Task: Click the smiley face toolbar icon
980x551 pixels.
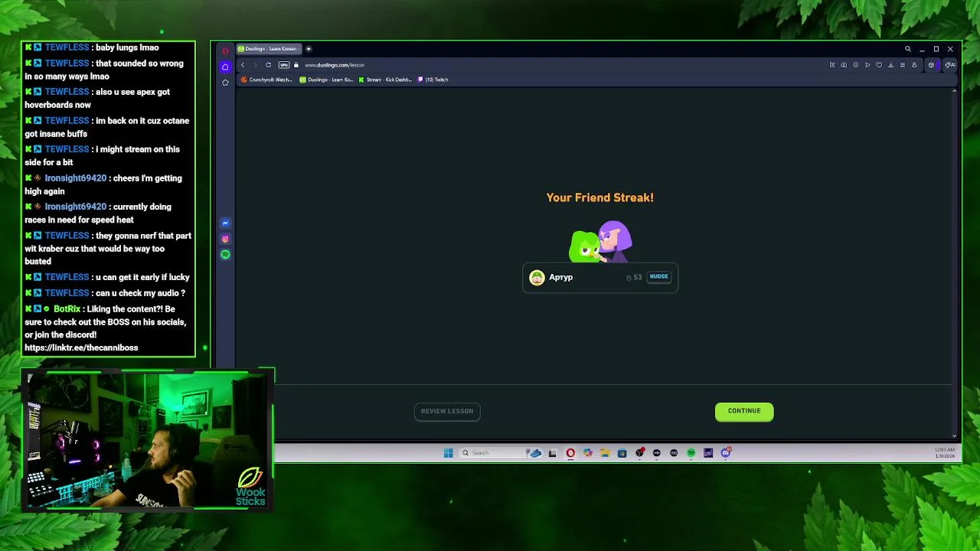Action: [x=856, y=65]
